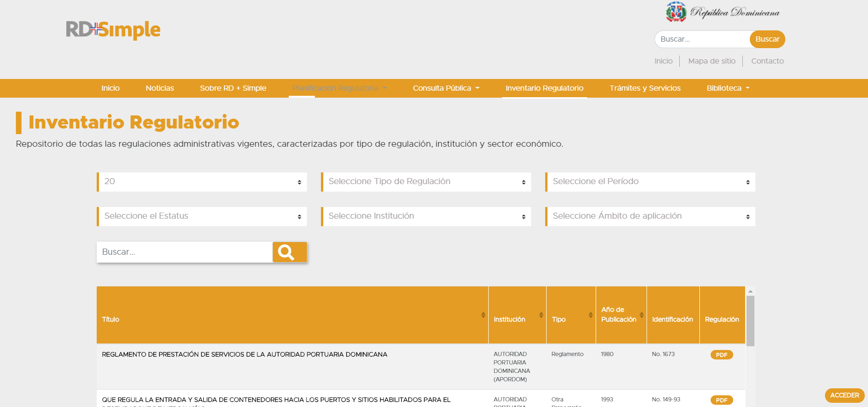Open the Consulta Pública menu
This screenshot has height=407, width=868.
tap(446, 88)
